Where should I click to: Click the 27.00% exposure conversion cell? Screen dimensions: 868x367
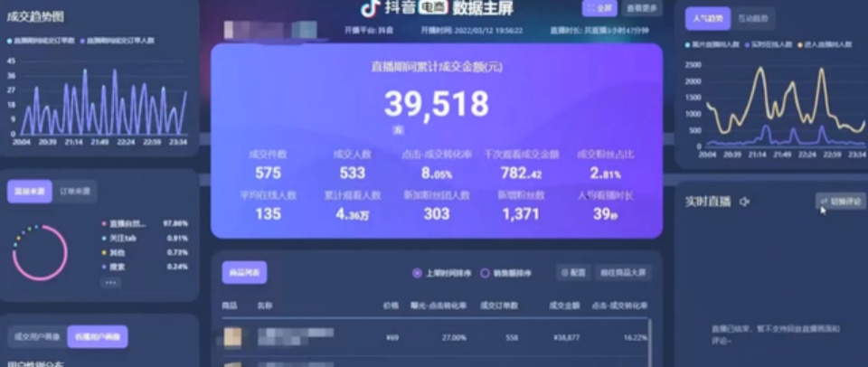(454, 337)
